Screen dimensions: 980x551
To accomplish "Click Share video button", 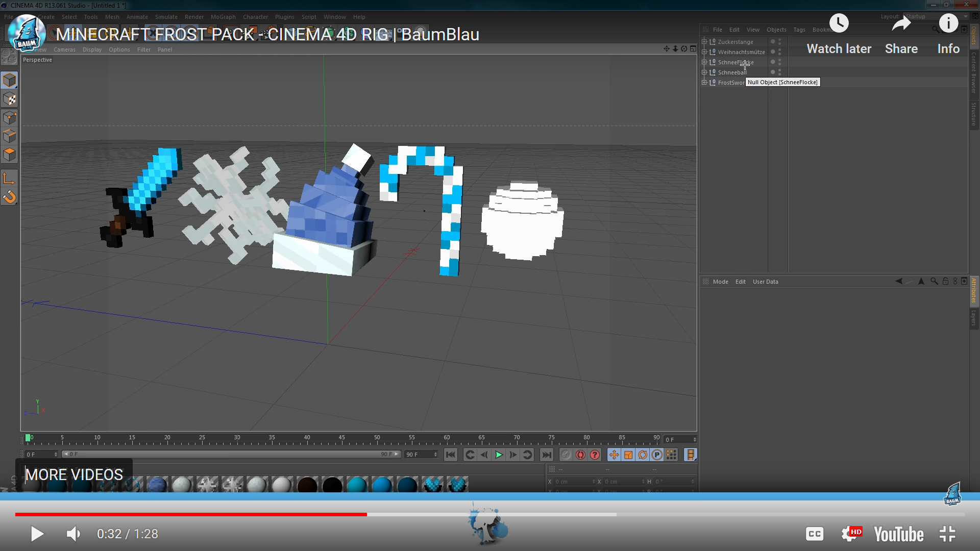I will coord(901,35).
